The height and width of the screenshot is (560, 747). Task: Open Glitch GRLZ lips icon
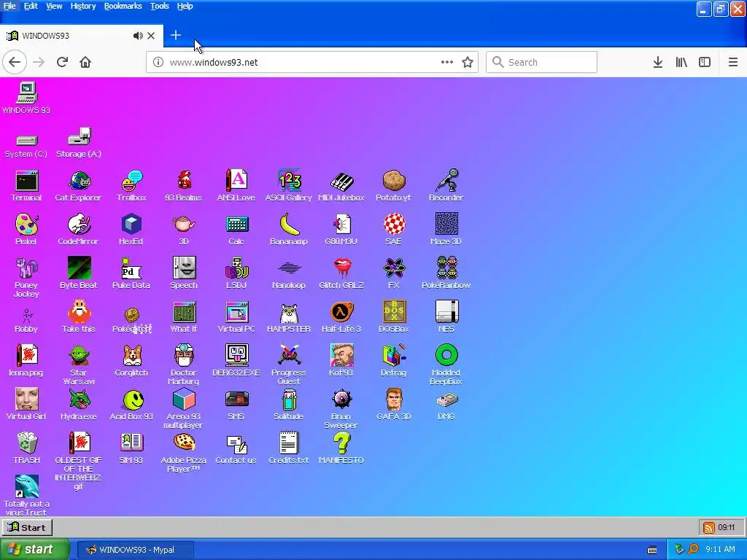click(x=341, y=274)
